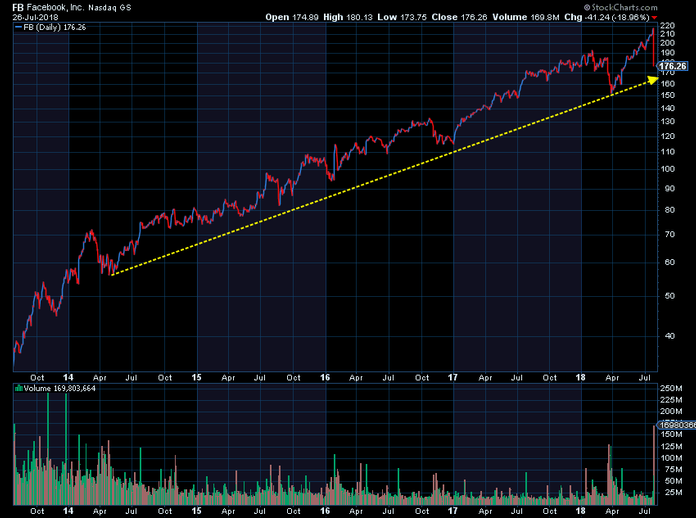Click the 160 price axis label
This screenshot has height=518, width=696.
(668, 84)
